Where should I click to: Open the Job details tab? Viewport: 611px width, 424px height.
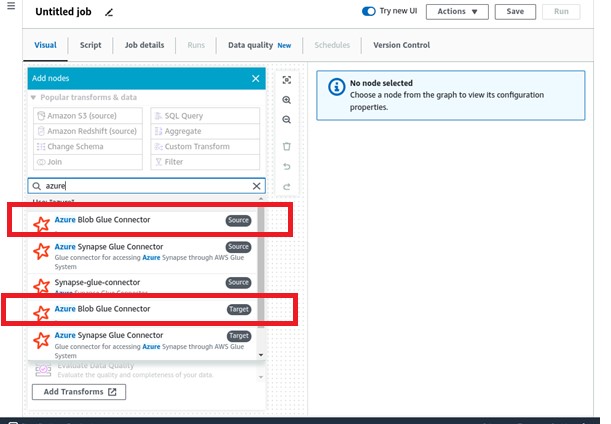(144, 45)
